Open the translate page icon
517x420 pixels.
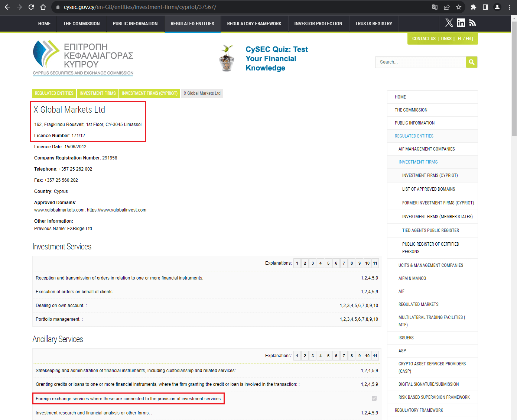pyautogui.click(x=435, y=7)
